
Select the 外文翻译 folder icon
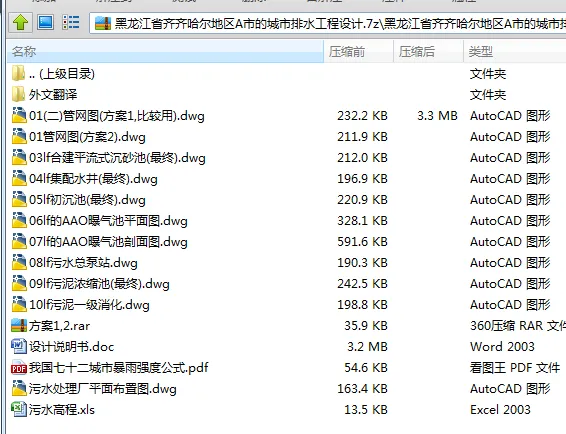coord(18,95)
